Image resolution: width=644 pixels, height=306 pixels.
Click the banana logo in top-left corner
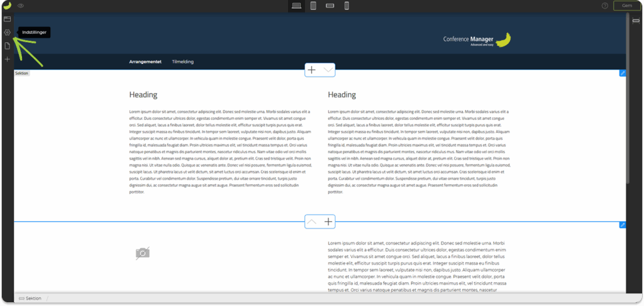coord(7,6)
